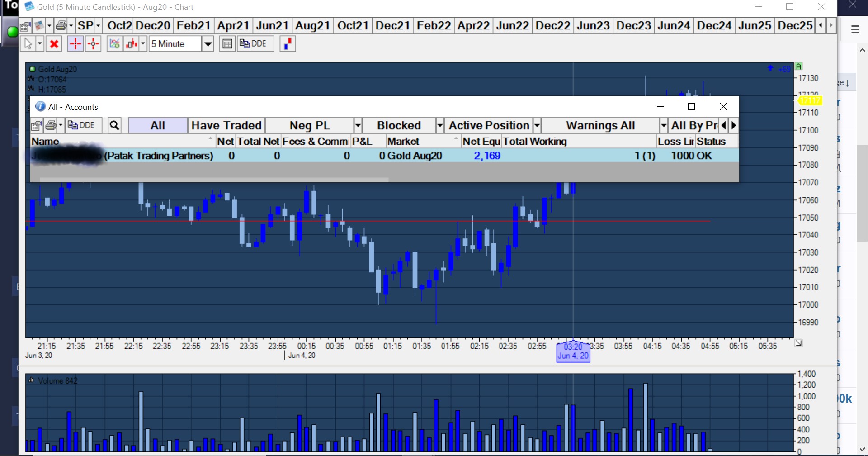This screenshot has width=868, height=456.
Task: Click the hamburger menu in background window
Action: tap(855, 29)
